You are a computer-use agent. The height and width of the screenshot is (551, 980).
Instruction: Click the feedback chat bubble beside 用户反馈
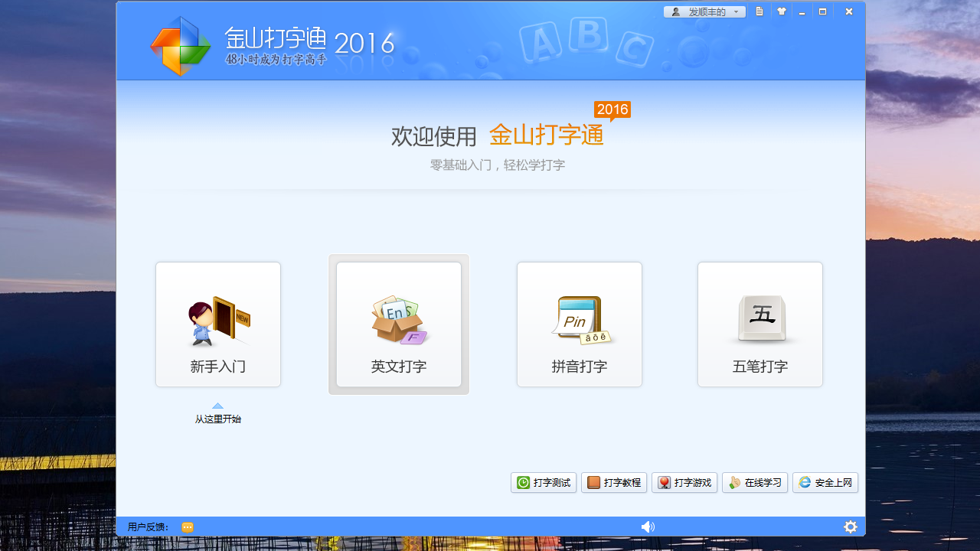coord(186,527)
